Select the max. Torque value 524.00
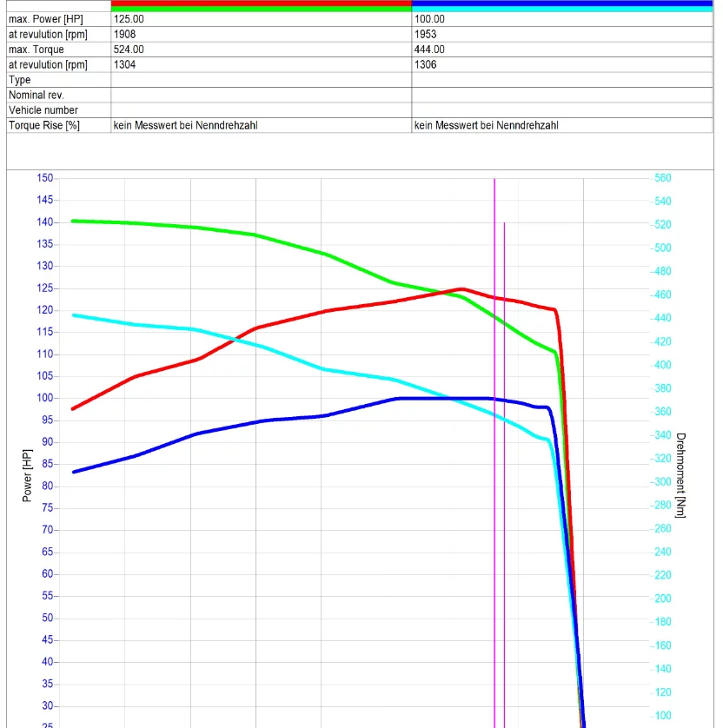Screen dimensions: 723x728 click(x=129, y=50)
